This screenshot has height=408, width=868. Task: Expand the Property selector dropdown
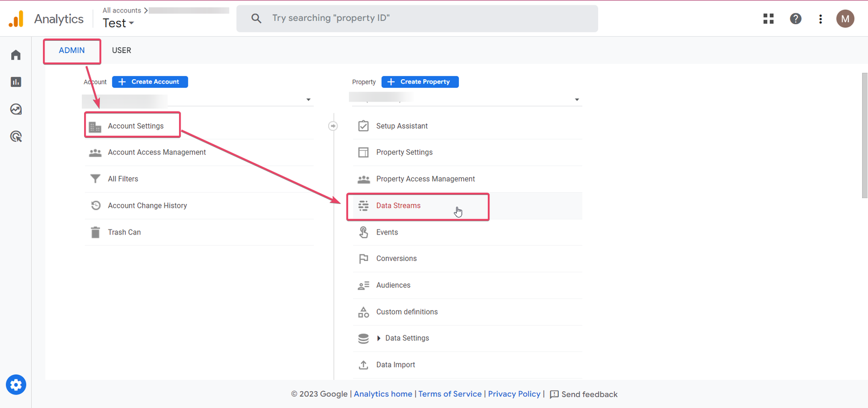(577, 100)
